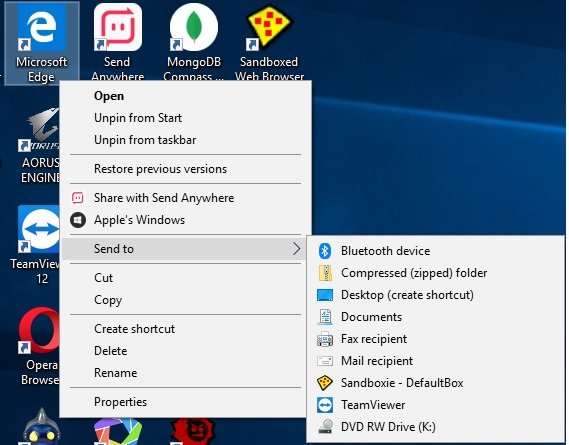Screen dimensions: 569x445
Task: Click the DVD drive icon
Action: 326,427
